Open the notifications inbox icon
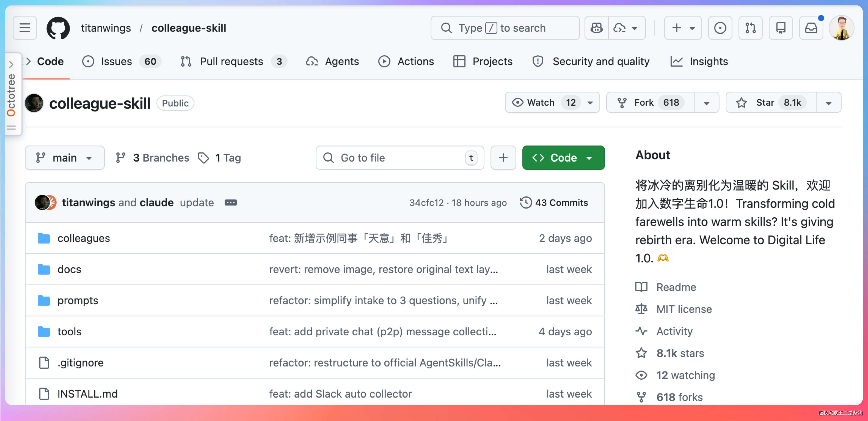Image resolution: width=868 pixels, height=421 pixels. pyautogui.click(x=811, y=28)
